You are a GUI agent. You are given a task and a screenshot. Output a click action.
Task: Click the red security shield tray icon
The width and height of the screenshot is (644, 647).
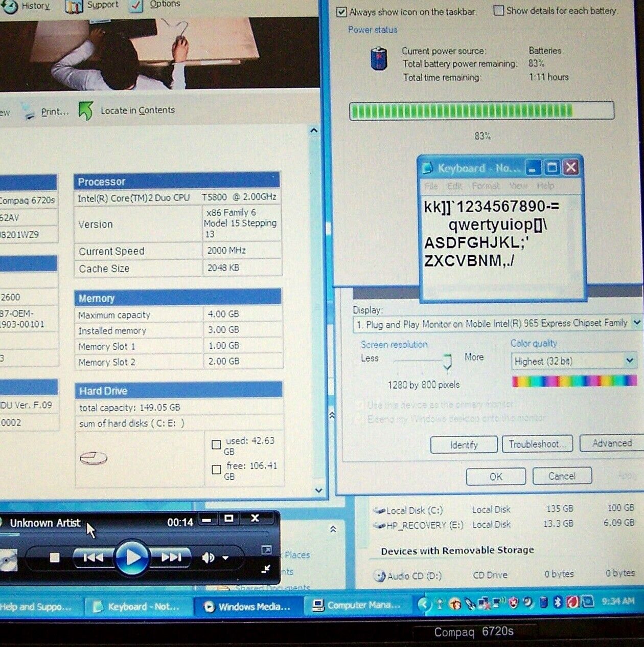[x=513, y=603]
